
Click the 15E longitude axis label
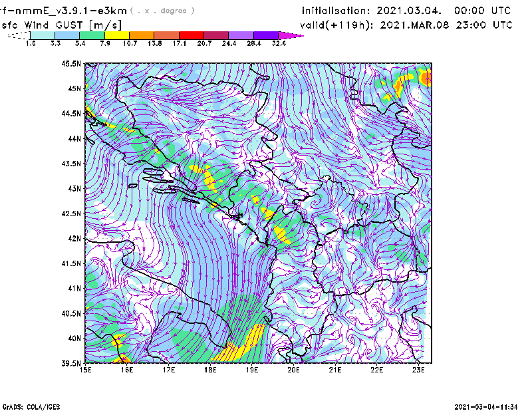click(x=85, y=370)
